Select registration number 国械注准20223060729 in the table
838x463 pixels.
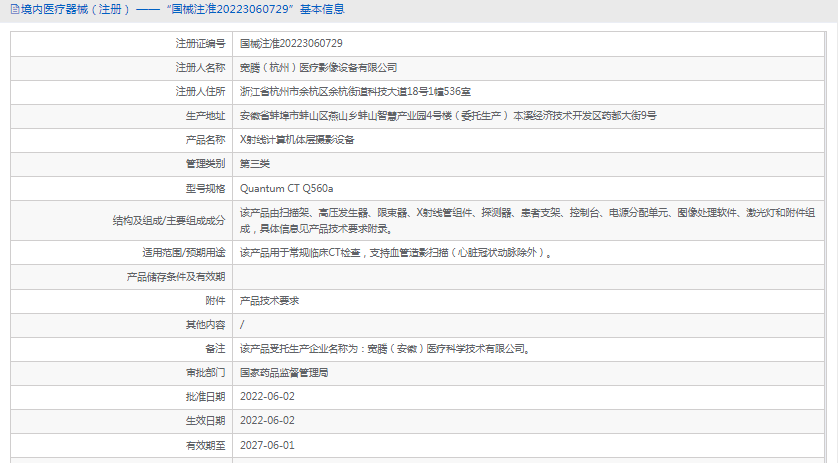click(291, 44)
